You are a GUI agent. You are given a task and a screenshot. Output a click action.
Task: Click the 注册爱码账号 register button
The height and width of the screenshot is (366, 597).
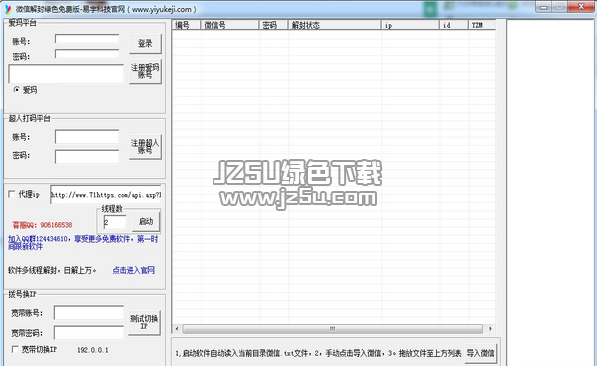(145, 71)
